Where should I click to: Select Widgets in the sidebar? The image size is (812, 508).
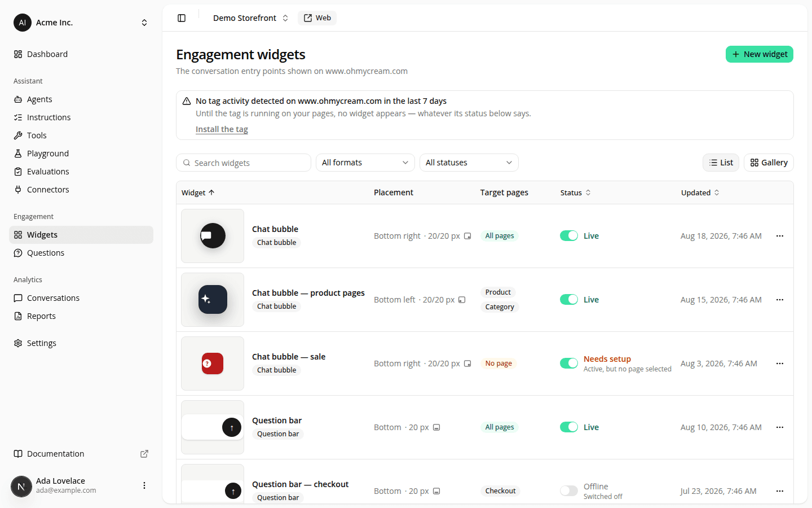[81, 235]
